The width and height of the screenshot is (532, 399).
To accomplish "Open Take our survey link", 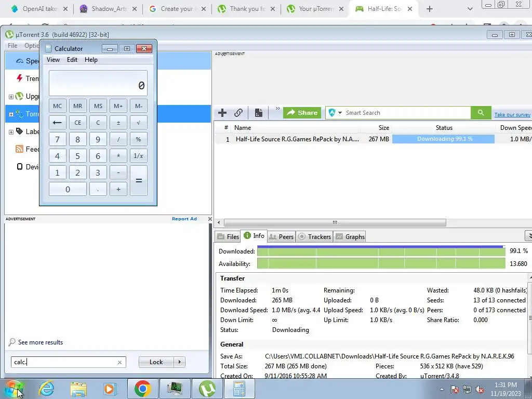I will point(512,115).
